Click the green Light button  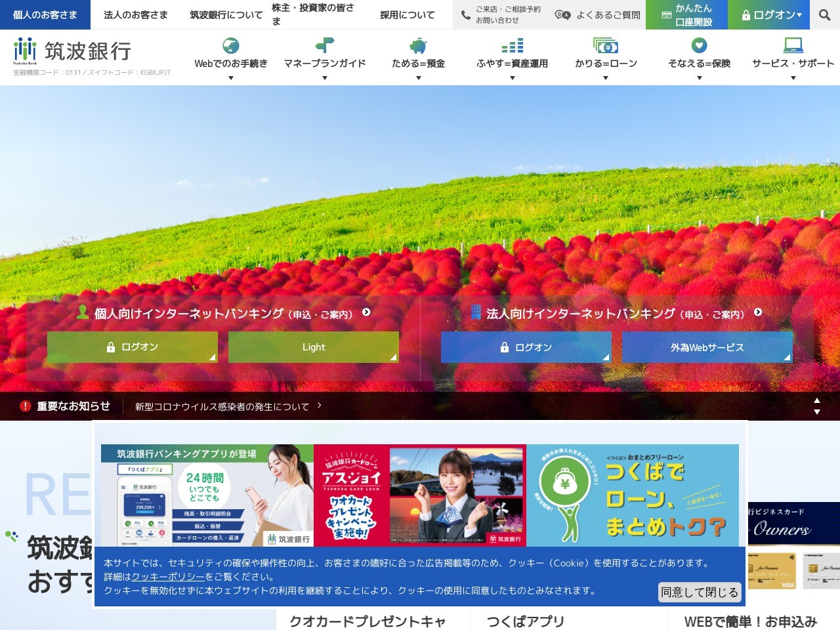click(x=314, y=347)
